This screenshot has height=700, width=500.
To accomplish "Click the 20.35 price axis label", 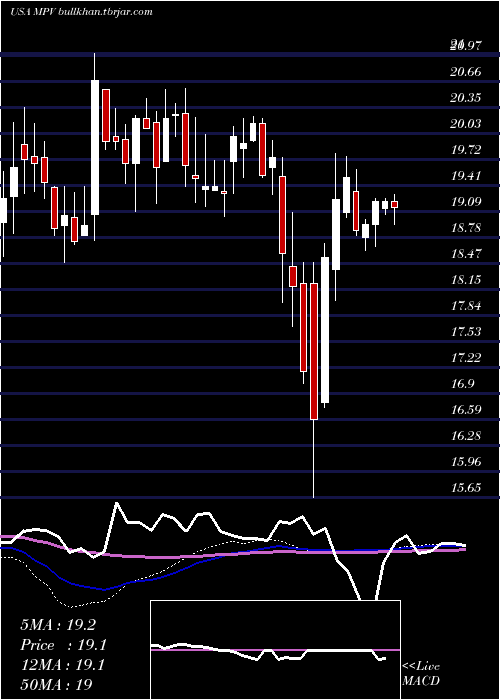I will (x=466, y=97).
